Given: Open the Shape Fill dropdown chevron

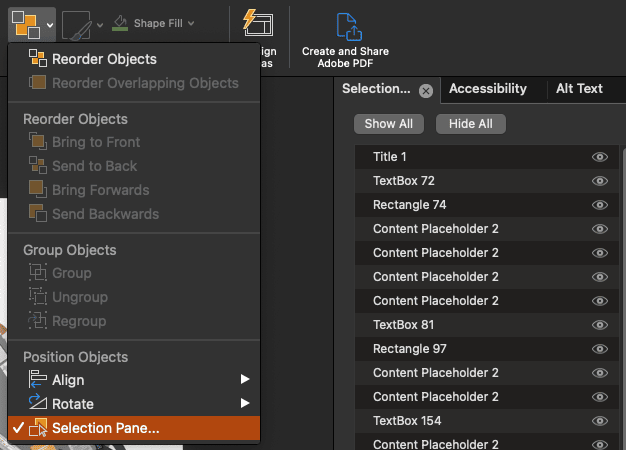Looking at the screenshot, I should (x=191, y=23).
